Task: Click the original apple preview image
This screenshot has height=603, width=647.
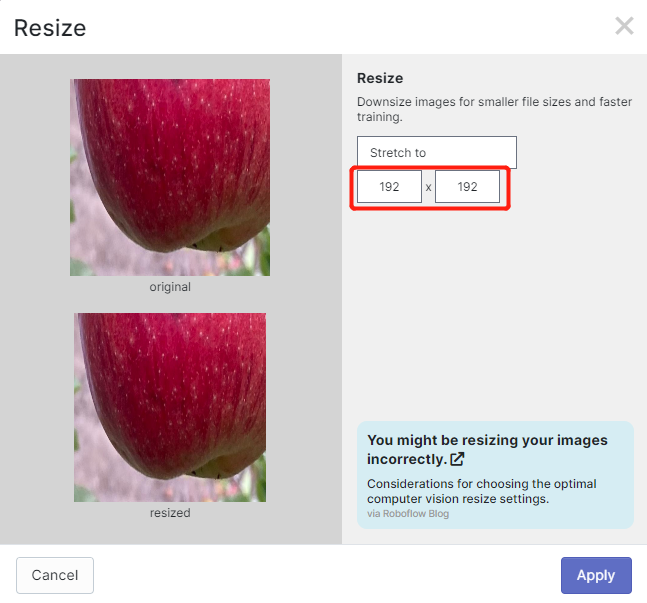Action: pyautogui.click(x=170, y=177)
